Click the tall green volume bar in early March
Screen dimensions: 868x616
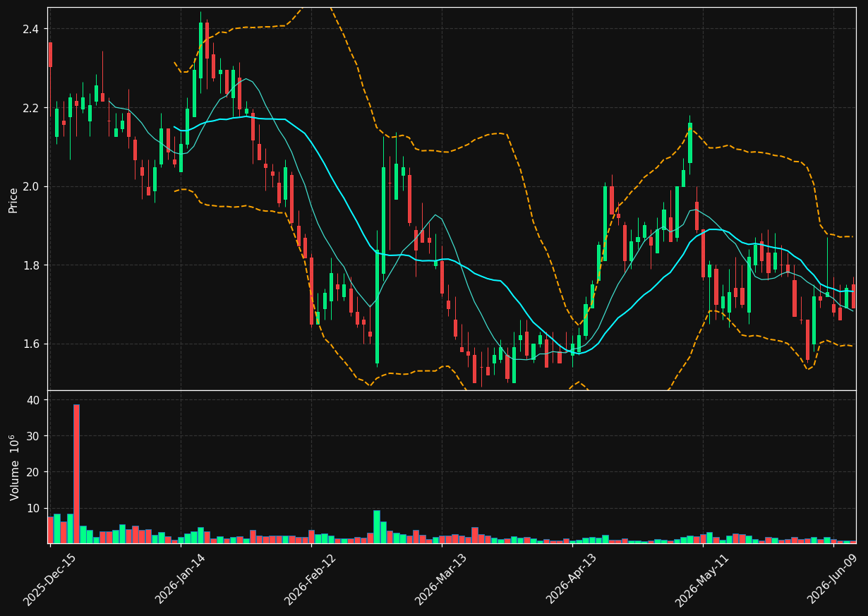tap(377, 526)
